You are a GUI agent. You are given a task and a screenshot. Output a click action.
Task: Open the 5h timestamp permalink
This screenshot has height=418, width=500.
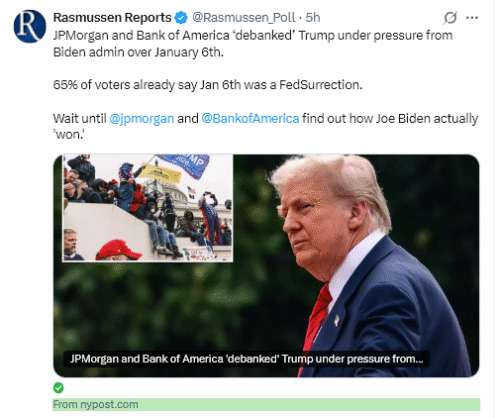(x=313, y=18)
